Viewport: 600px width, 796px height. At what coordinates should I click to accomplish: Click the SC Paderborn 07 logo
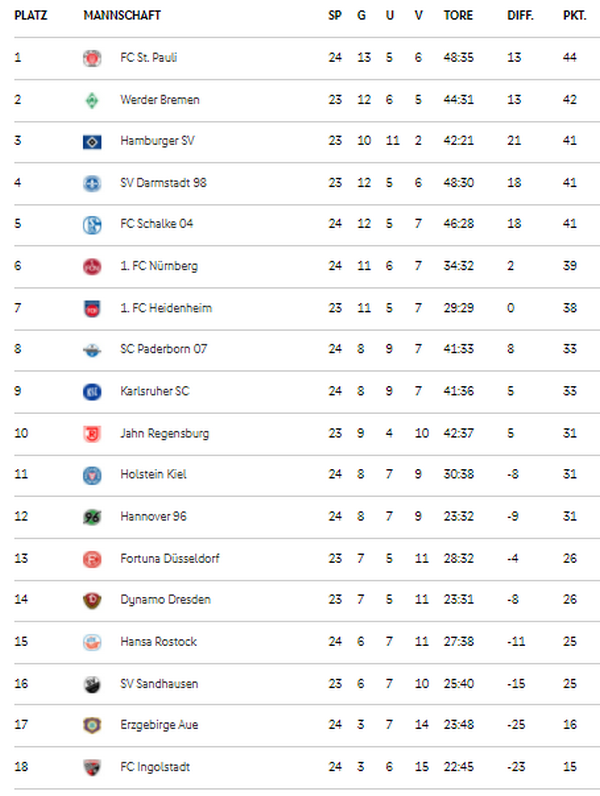tap(92, 350)
